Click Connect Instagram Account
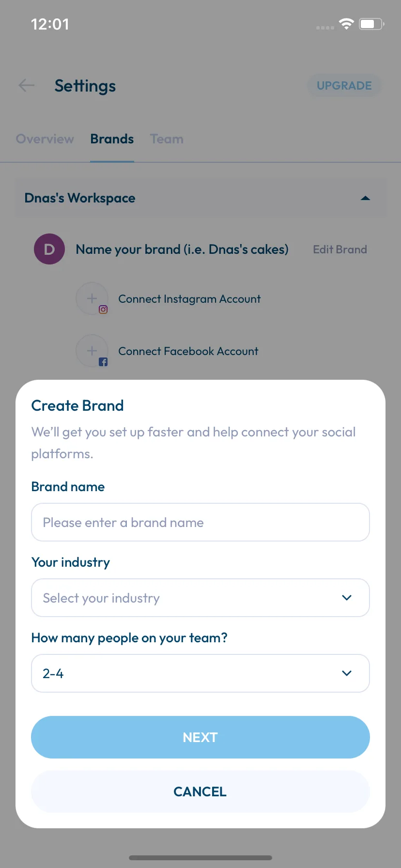The image size is (401, 868). click(x=189, y=299)
